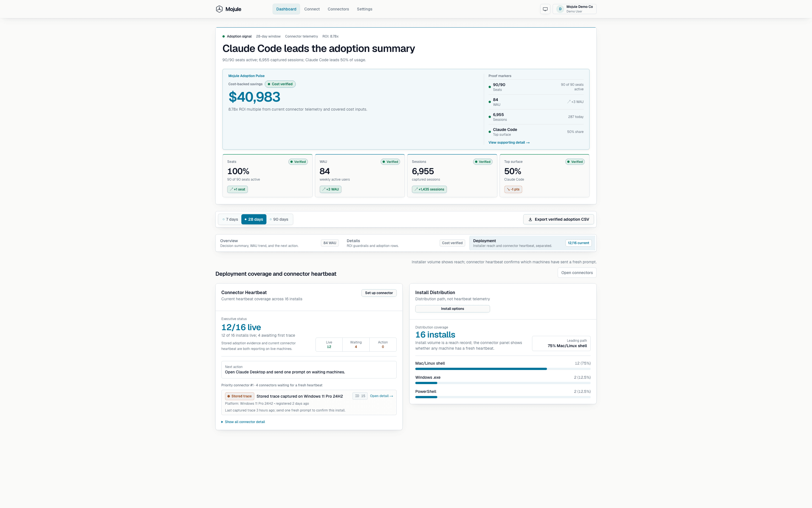Viewport: 812px width, 508px height.
Task: Open the Settings nav item
Action: click(x=364, y=9)
